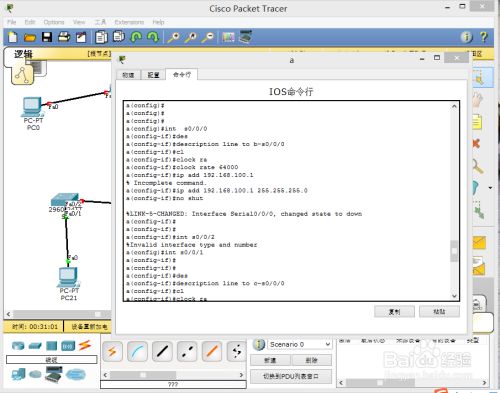Open file using the folder icon
The width and height of the screenshot is (500, 393).
[x=30, y=37]
